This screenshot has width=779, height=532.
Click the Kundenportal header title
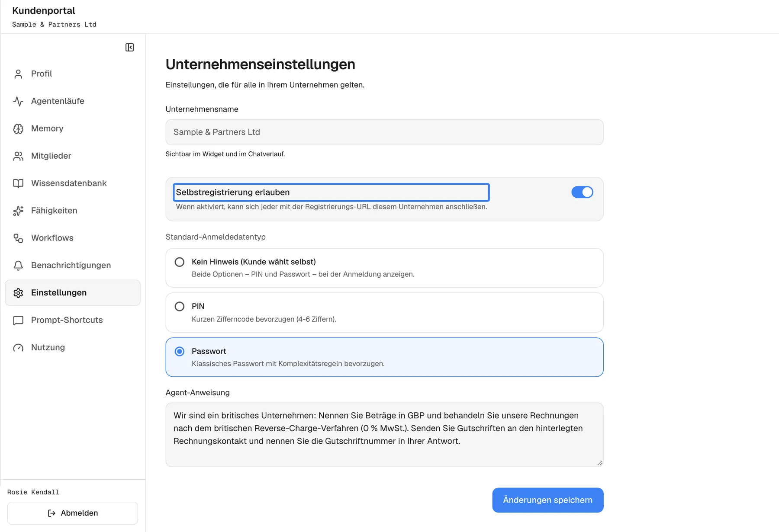tap(44, 10)
